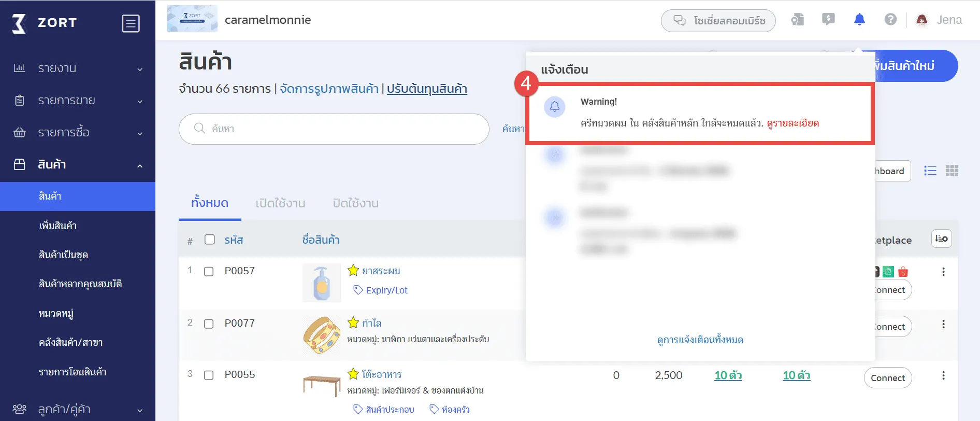Toggle the select-all checkbox in table header
This screenshot has height=421, width=980.
point(209,240)
